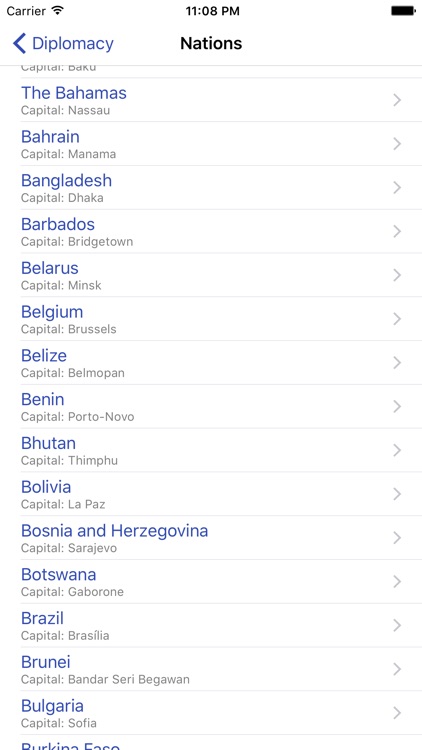
Task: Tap the back chevron arrow icon
Action: coord(19,44)
